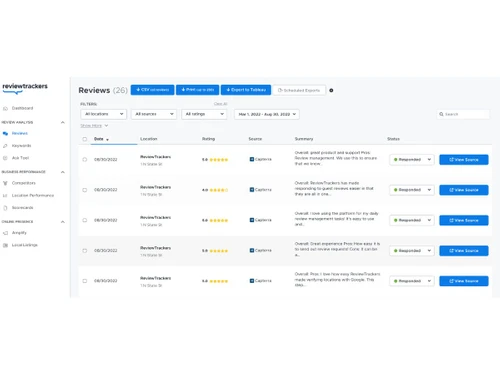Open the All locations filter dropdown
The height and width of the screenshot is (375, 500).
click(104, 114)
